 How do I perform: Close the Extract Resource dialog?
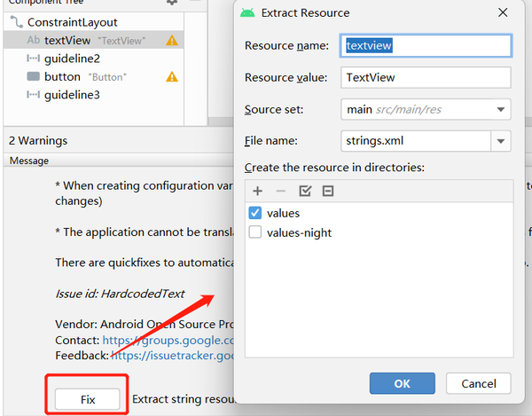[503, 12]
